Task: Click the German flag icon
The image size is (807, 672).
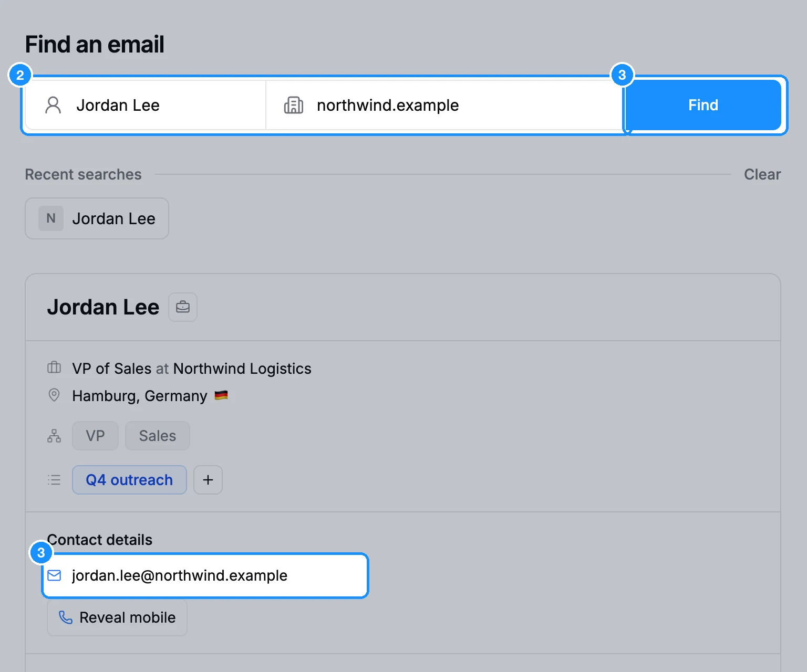Action: pos(221,395)
